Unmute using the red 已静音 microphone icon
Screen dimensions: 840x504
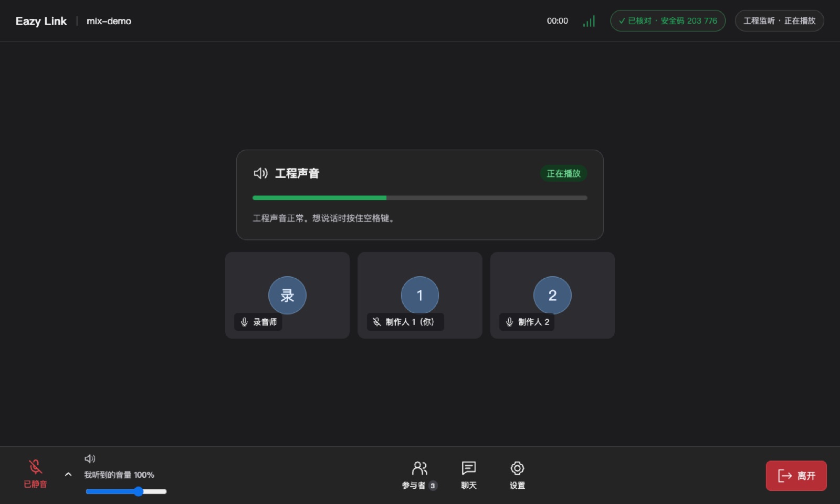35,467
